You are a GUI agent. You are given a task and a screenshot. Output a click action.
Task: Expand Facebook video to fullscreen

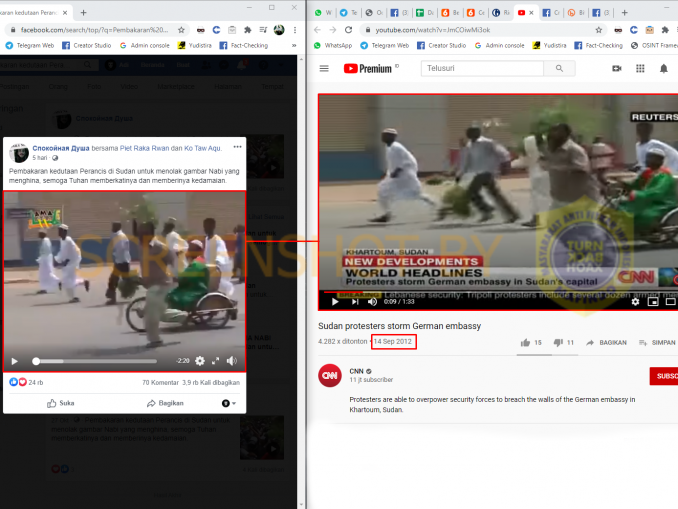point(216,361)
